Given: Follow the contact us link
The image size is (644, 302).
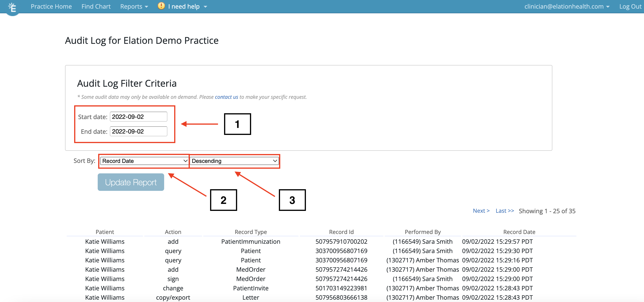Looking at the screenshot, I should click(x=226, y=97).
